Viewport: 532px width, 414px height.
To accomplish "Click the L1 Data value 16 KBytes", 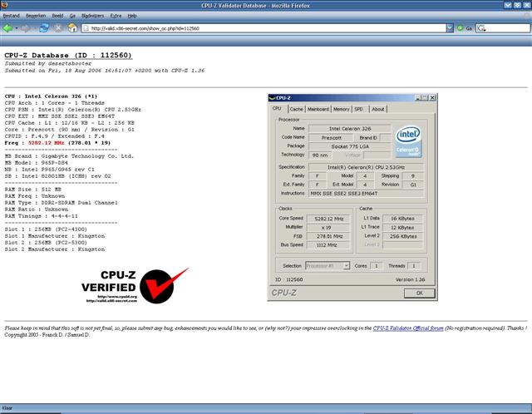I will (x=402, y=219).
